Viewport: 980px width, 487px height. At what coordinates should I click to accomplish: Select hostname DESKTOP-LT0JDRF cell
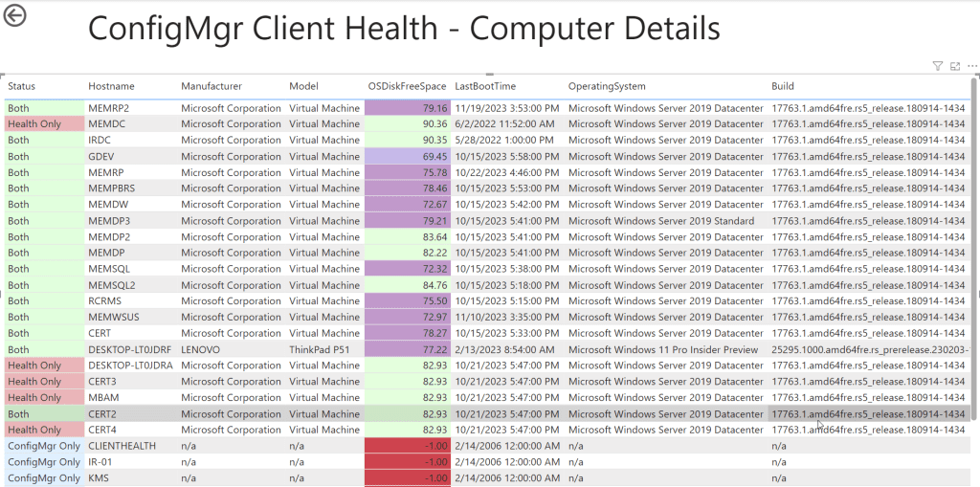(131, 349)
